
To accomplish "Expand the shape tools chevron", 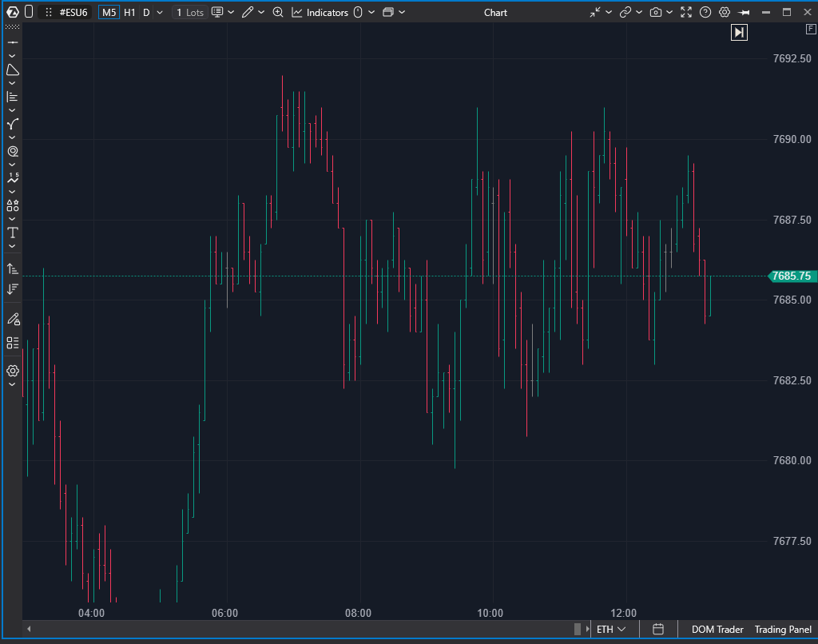I will [x=13, y=83].
